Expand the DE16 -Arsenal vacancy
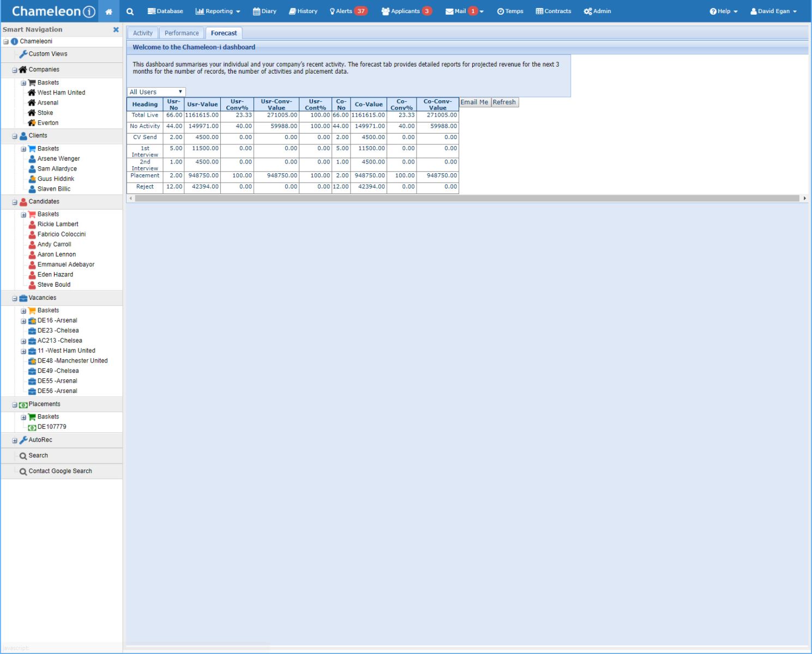The image size is (812, 654). [23, 321]
